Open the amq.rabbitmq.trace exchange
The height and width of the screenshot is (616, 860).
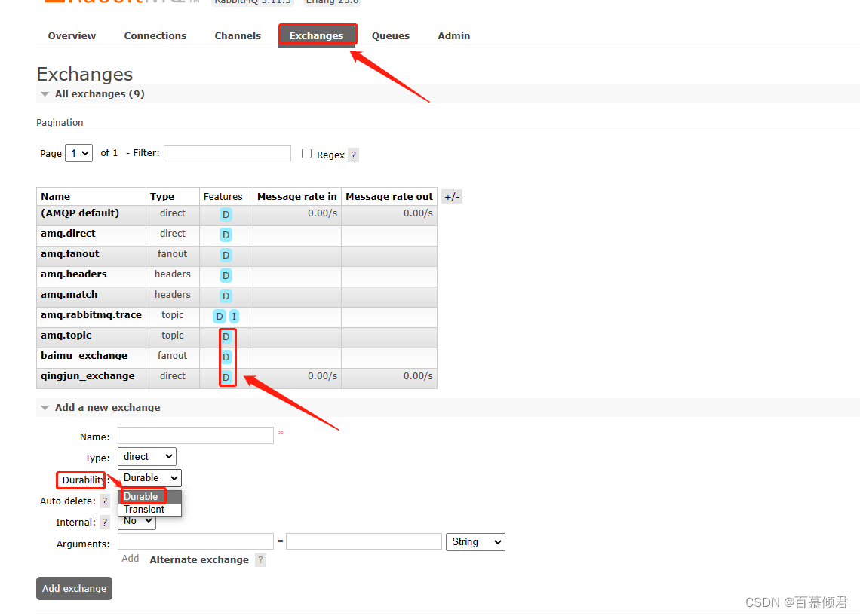point(91,314)
